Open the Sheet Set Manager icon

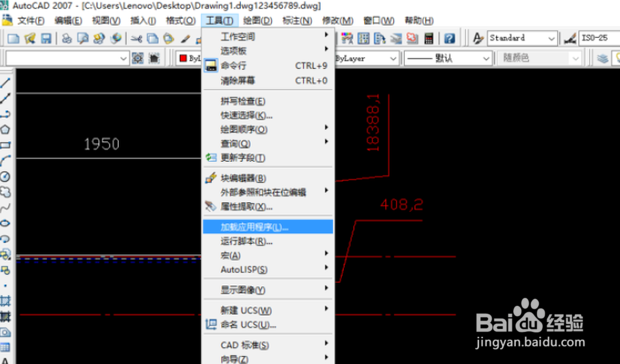click(396, 38)
